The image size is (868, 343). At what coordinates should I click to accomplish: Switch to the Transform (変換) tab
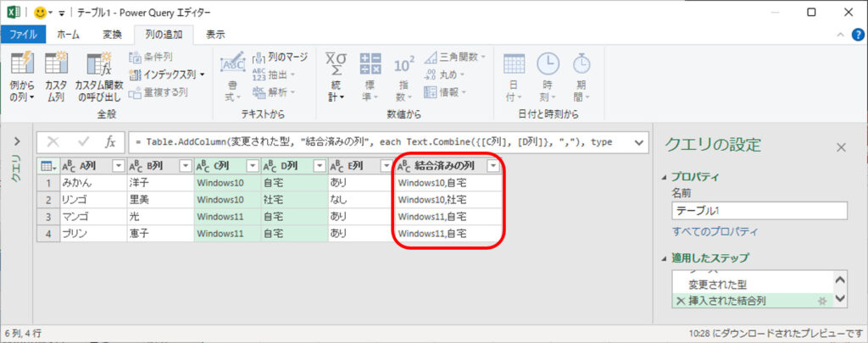point(112,34)
